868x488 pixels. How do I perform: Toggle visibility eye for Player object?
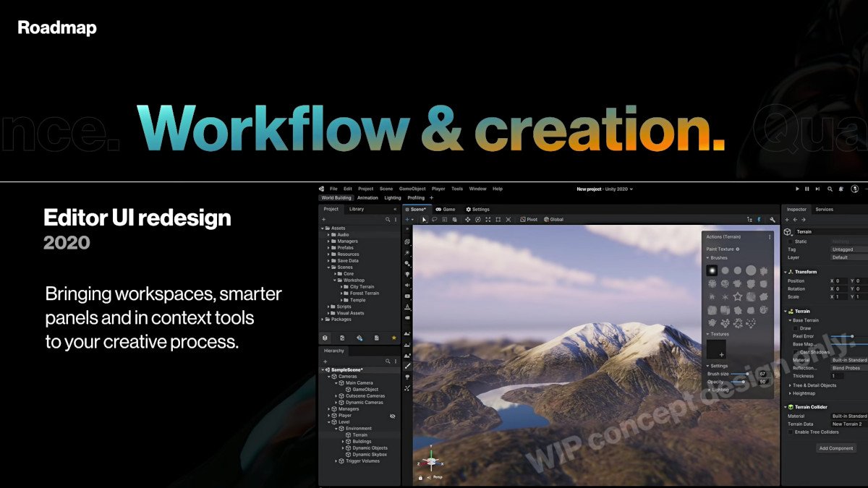coord(393,416)
